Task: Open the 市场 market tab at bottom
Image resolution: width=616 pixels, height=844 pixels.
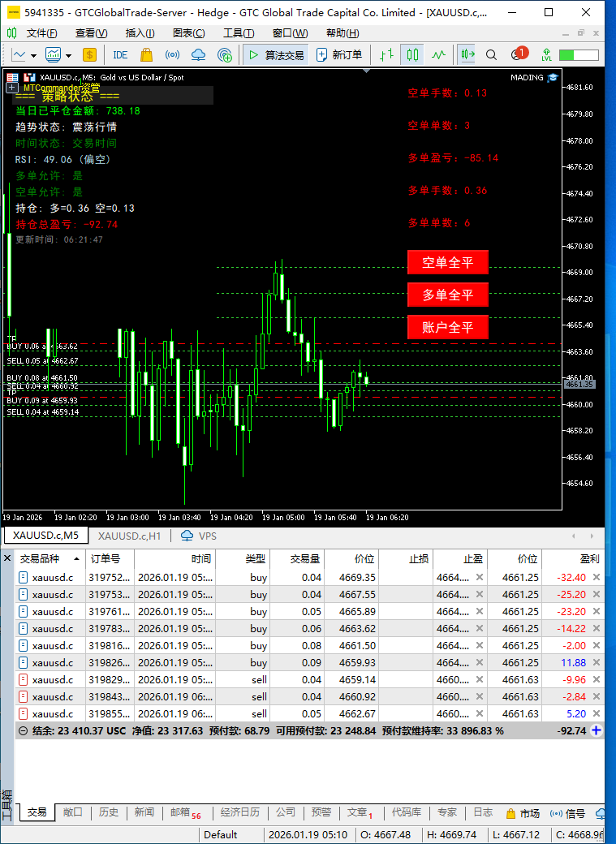Action: point(523,813)
